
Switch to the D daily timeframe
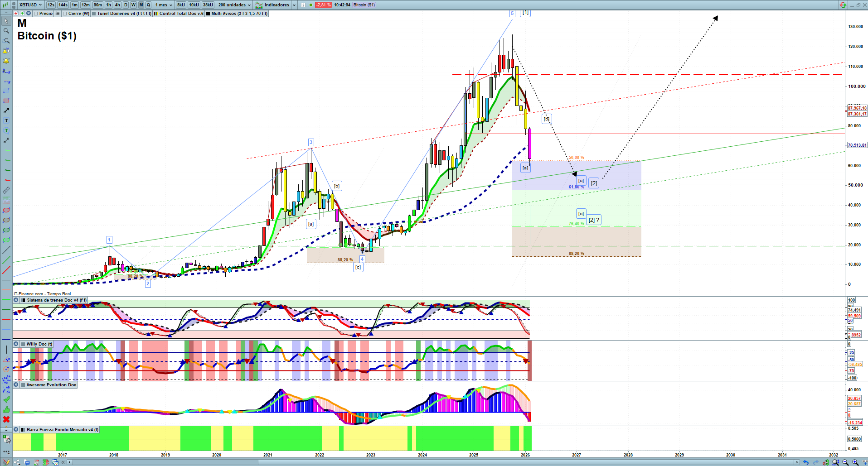click(126, 5)
